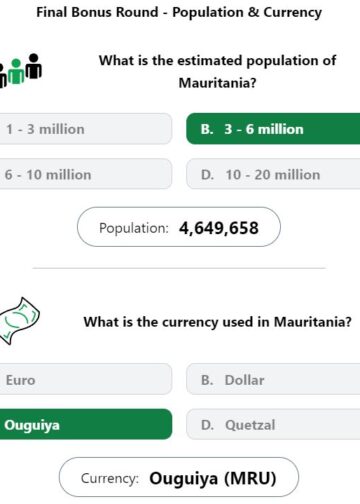Click the banknote currency icon
The image size is (360, 504).
(20, 321)
